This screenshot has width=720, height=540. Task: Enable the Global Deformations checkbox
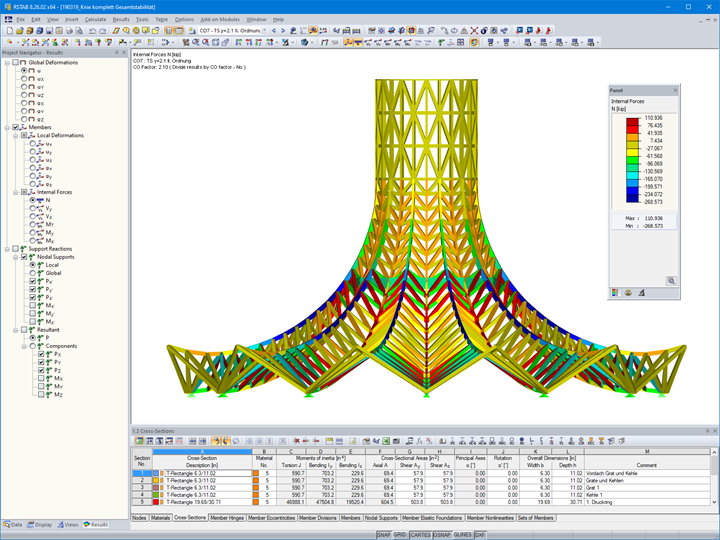[15, 62]
